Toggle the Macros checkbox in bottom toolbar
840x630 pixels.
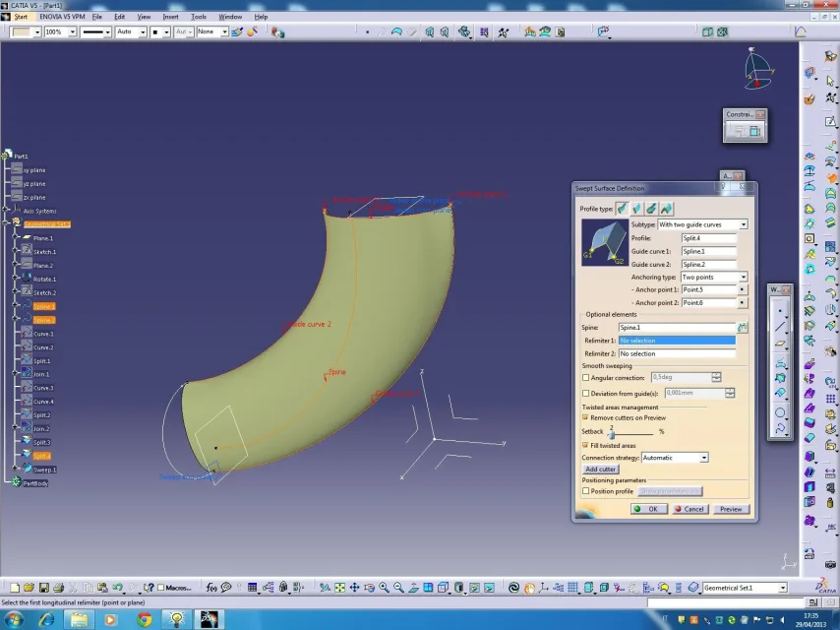coord(160,588)
